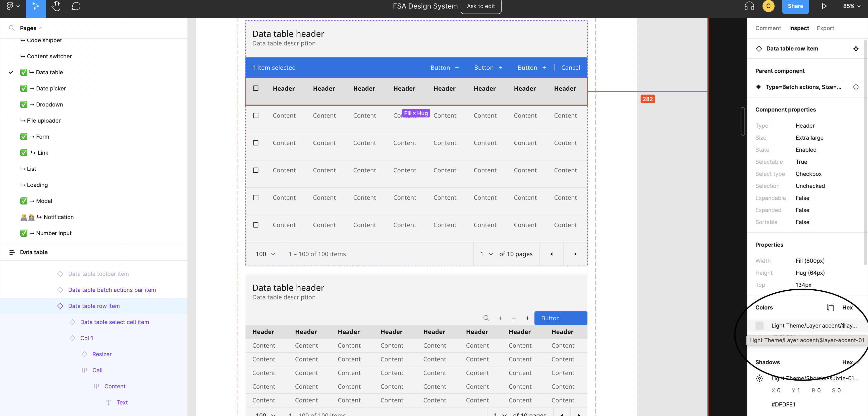Click diamond icon of Data table select cell item
Image resolution: width=868 pixels, height=416 pixels.
click(72, 322)
